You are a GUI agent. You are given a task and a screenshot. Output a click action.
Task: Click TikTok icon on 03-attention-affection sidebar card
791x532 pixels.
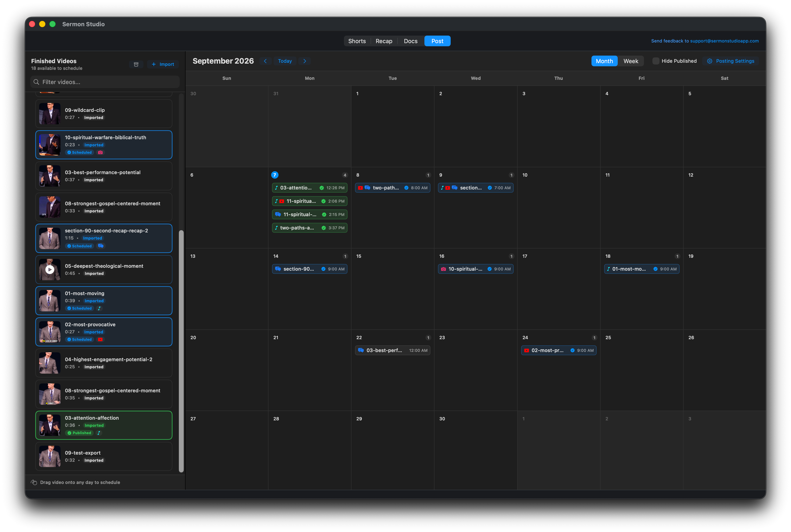pyautogui.click(x=99, y=433)
